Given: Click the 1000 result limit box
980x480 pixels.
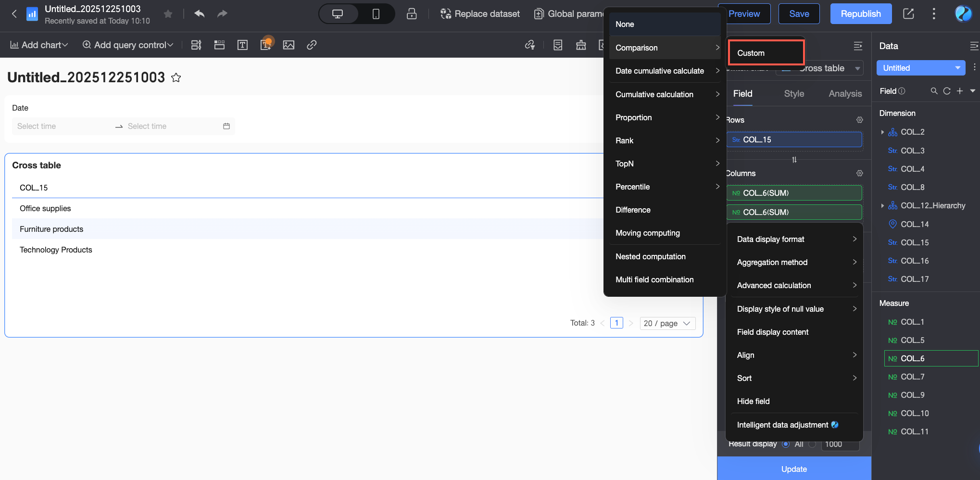Looking at the screenshot, I should pos(840,444).
